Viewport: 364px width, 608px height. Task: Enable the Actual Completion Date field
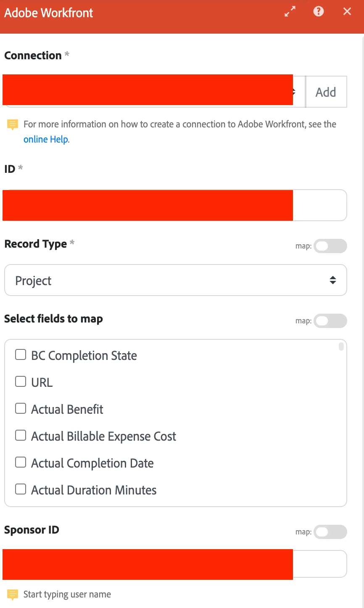pyautogui.click(x=21, y=463)
